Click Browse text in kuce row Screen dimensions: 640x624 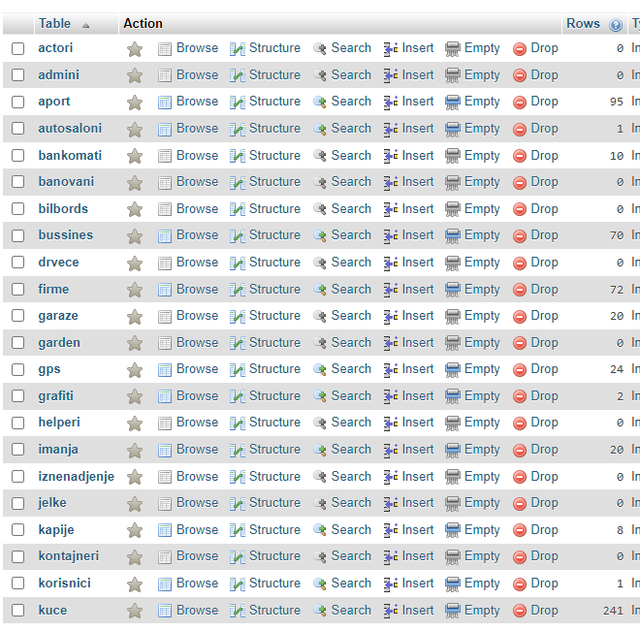197,610
